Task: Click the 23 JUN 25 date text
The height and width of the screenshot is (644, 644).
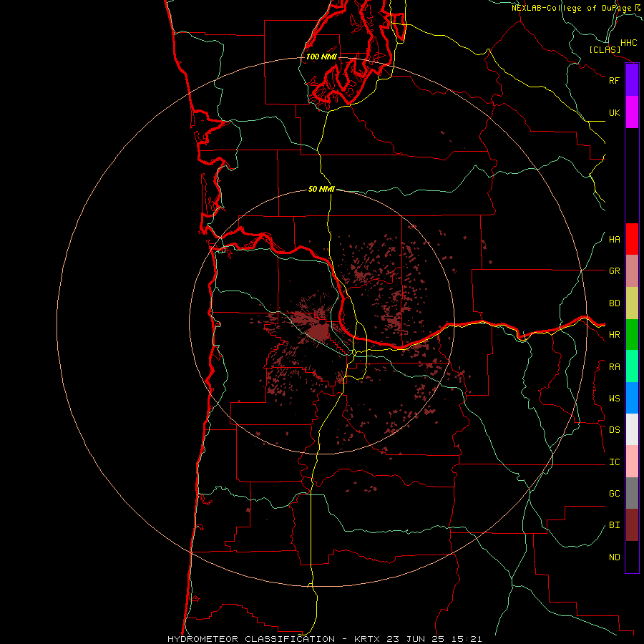Action: pyautogui.click(x=415, y=639)
